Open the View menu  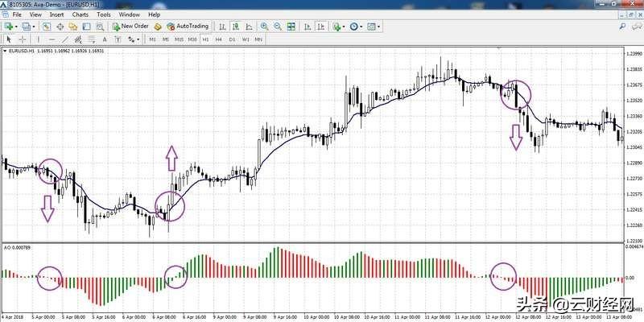click(x=35, y=14)
